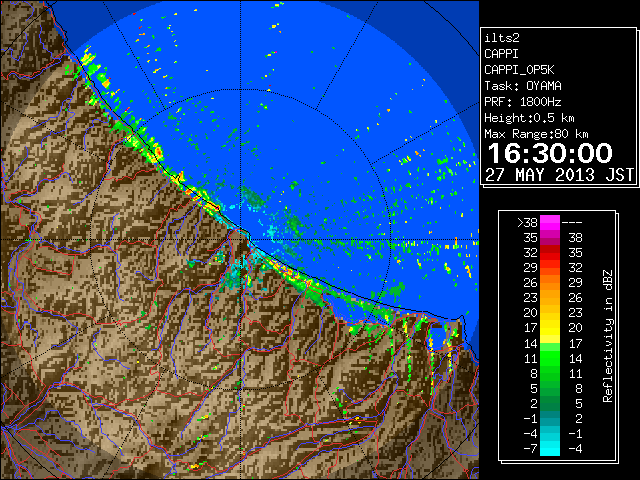This screenshot has height=480, width=640.
Task: Click the -7 legend value
Action: [530, 449]
